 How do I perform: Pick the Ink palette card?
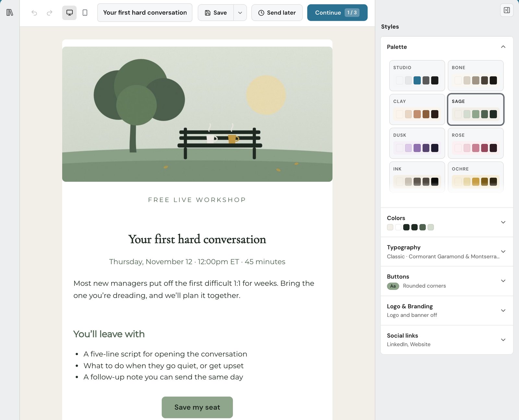pyautogui.click(x=417, y=177)
